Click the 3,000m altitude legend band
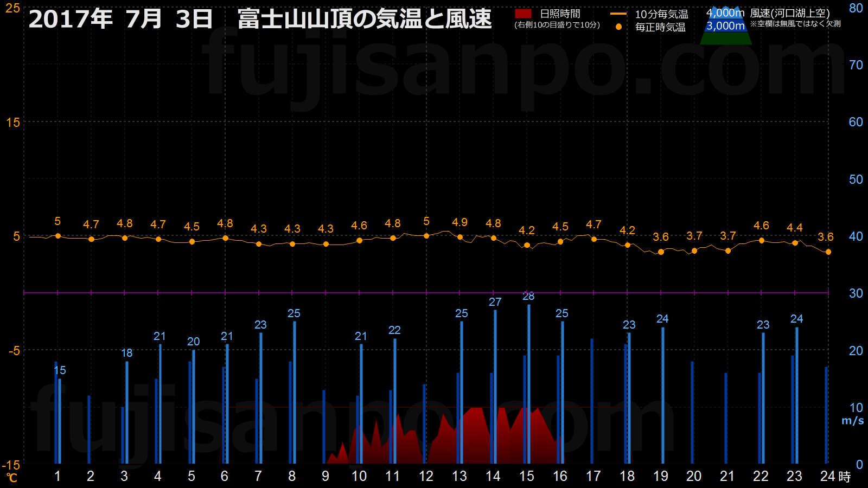The width and height of the screenshot is (868, 488). (725, 26)
